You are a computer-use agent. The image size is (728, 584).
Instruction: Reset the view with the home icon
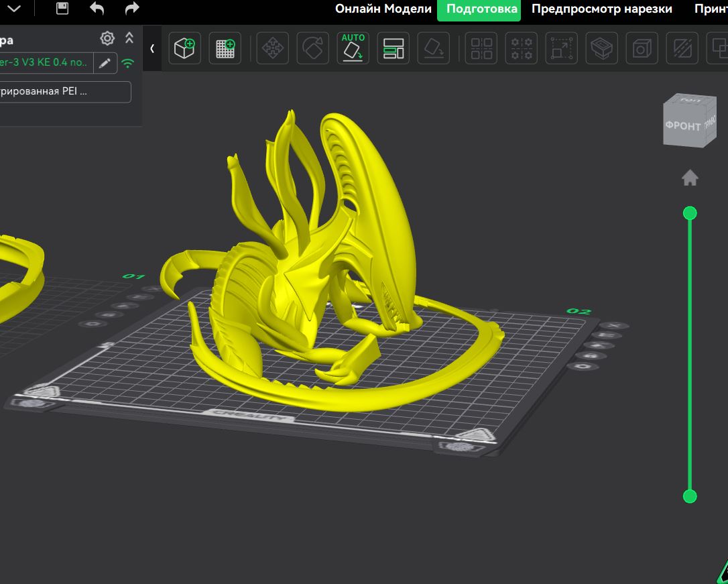(x=690, y=178)
